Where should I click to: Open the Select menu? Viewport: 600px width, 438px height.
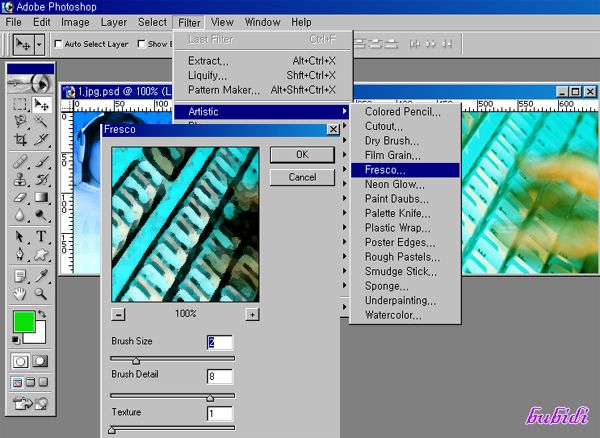[x=152, y=23]
